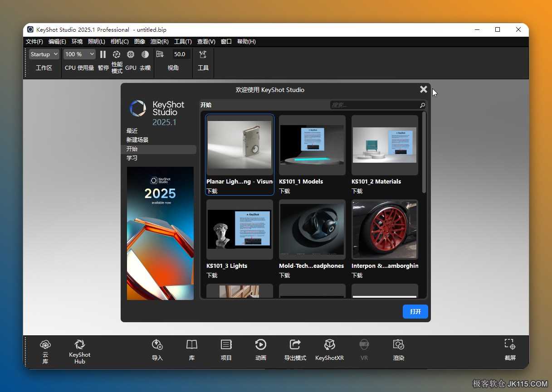Click the KS101_3 Lights title text

(x=227, y=266)
